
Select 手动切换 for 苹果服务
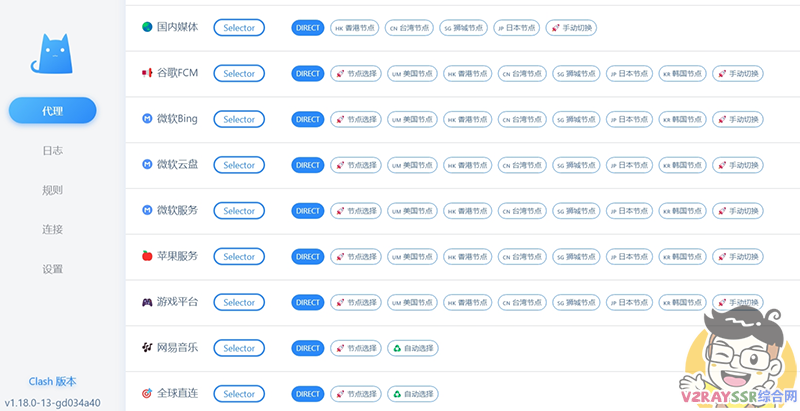(738, 256)
